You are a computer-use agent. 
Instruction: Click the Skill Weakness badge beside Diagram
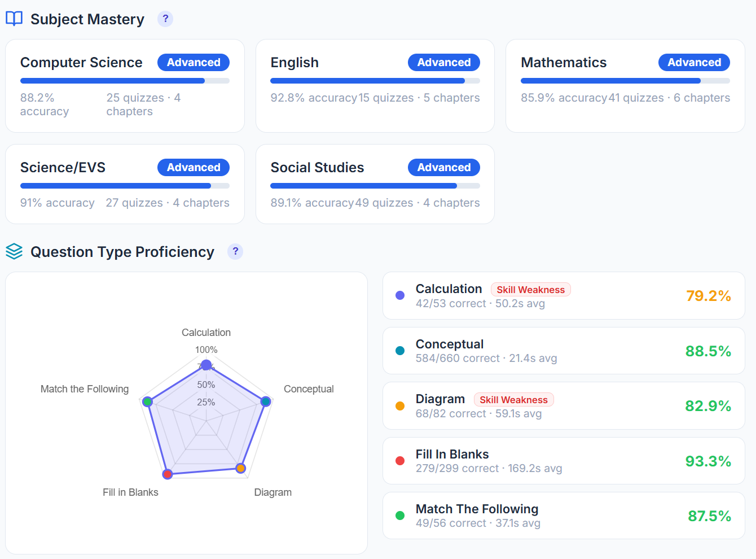click(513, 399)
